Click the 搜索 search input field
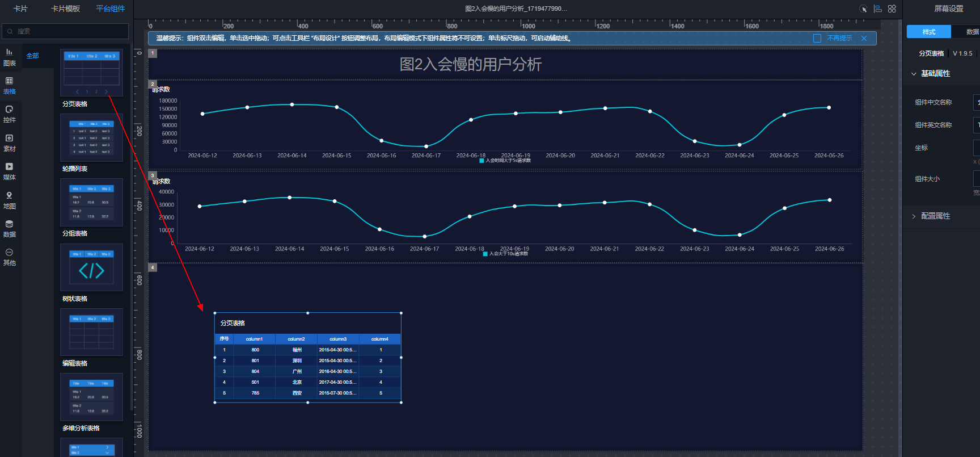The image size is (980, 457). [65, 31]
